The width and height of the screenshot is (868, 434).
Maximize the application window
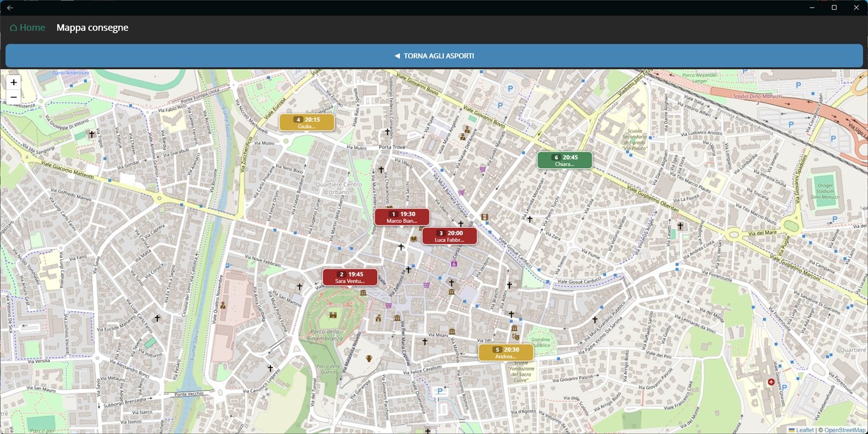point(834,8)
